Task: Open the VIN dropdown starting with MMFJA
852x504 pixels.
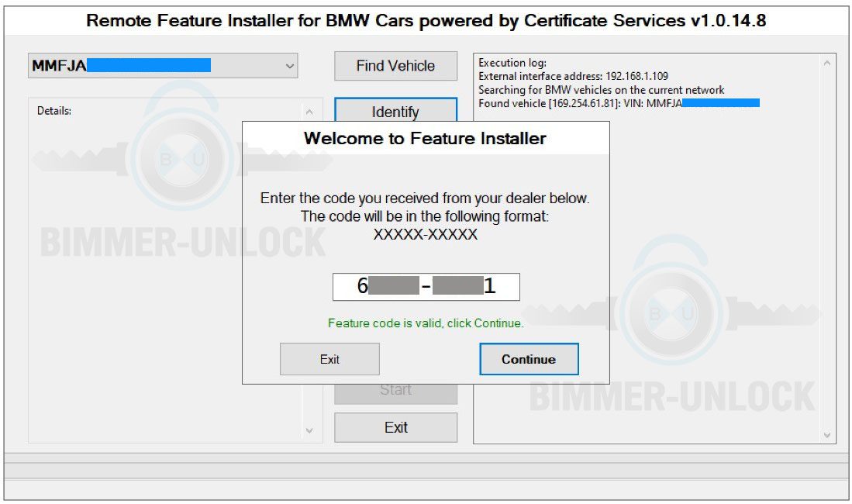Action: click(163, 66)
